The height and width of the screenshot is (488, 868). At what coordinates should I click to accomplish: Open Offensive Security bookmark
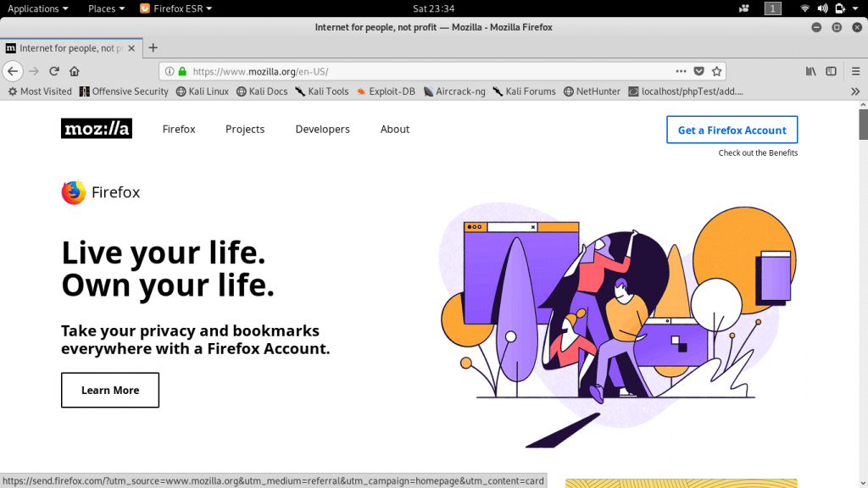(124, 91)
